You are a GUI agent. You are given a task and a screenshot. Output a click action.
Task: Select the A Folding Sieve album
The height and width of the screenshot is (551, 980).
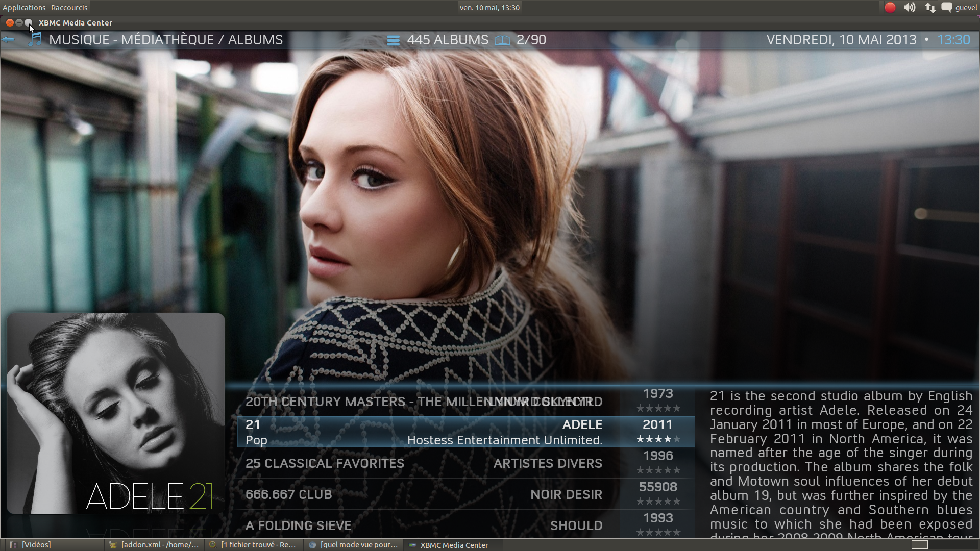pyautogui.click(x=466, y=524)
